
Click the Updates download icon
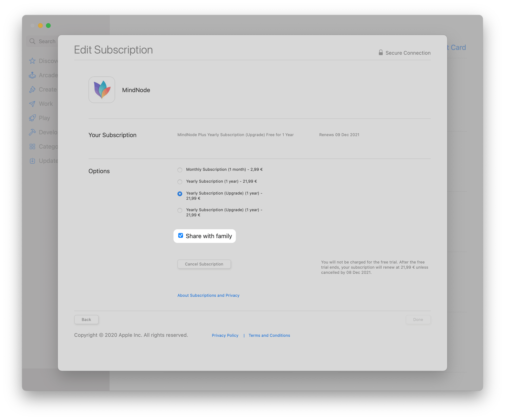(x=32, y=160)
